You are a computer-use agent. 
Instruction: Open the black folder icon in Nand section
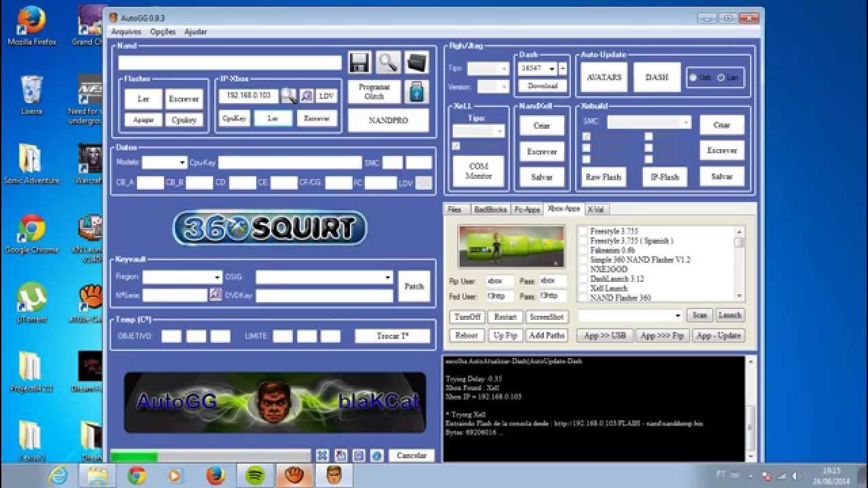click(x=417, y=62)
